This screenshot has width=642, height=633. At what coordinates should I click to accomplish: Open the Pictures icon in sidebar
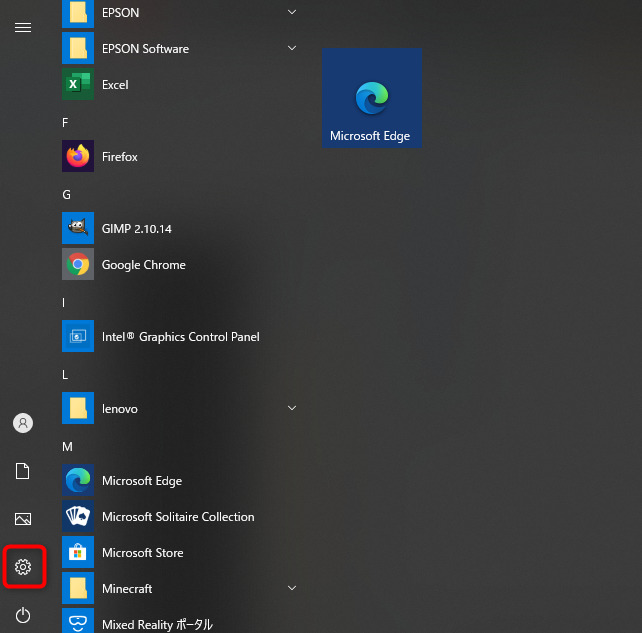(23, 519)
